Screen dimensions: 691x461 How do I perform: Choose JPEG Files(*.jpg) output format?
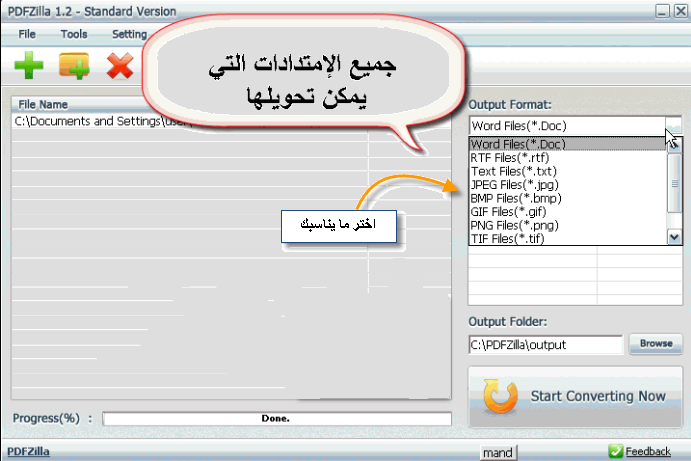[x=568, y=185]
